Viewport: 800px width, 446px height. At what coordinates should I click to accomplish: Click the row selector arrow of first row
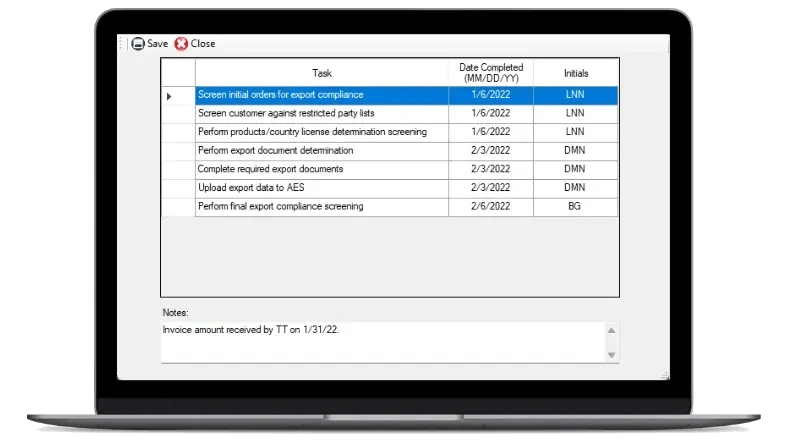(169, 96)
